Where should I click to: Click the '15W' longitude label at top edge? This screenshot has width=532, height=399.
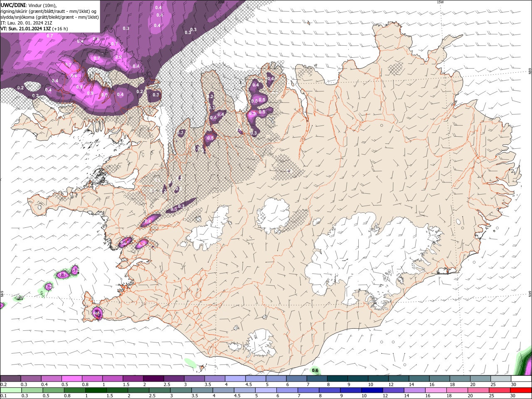440,2
